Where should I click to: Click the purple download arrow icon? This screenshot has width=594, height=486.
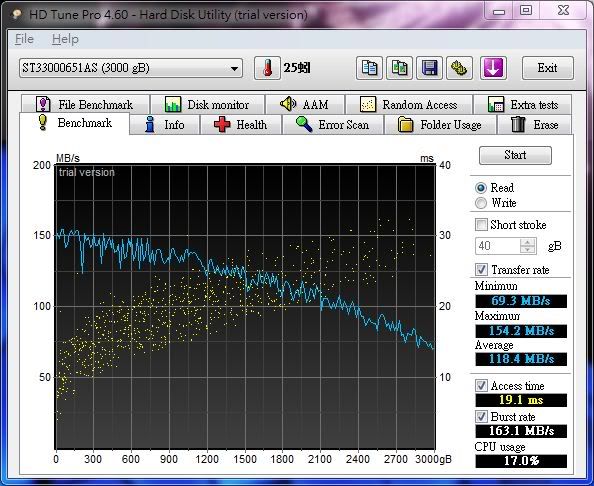493,68
